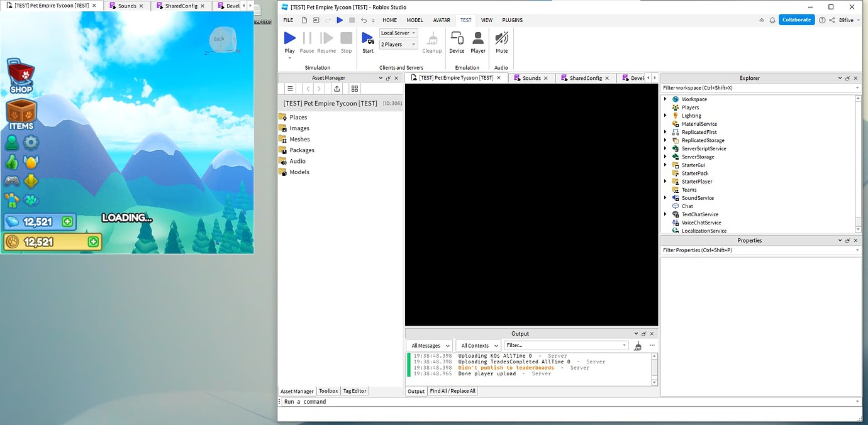This screenshot has width=868, height=425.
Task: Select the SharedConfig script tab in Studio
Action: point(586,78)
